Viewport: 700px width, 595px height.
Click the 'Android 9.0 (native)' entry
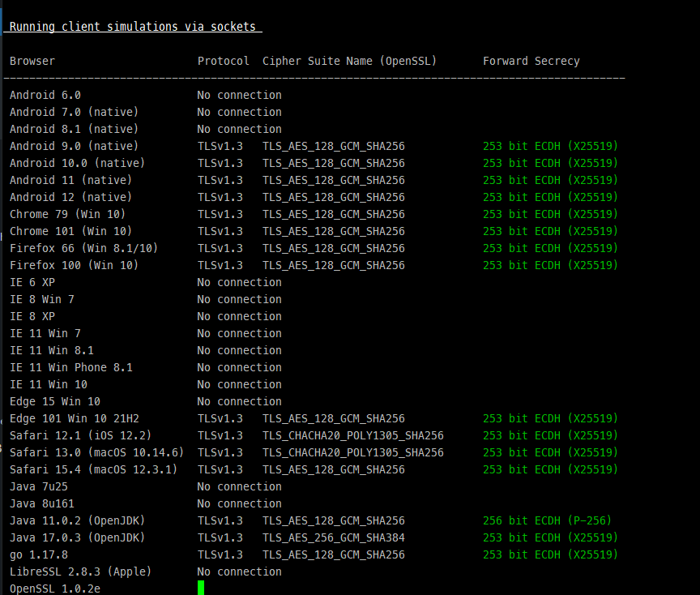point(74,146)
